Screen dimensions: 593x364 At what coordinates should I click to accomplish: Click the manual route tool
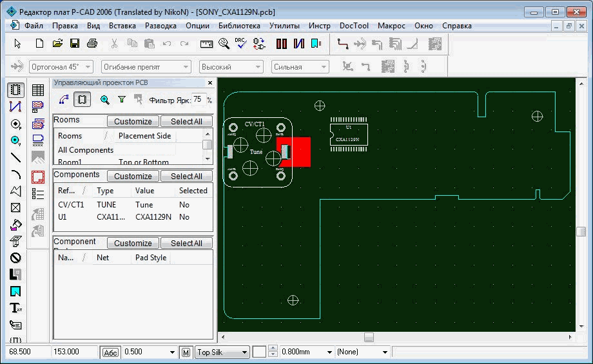click(x=343, y=44)
